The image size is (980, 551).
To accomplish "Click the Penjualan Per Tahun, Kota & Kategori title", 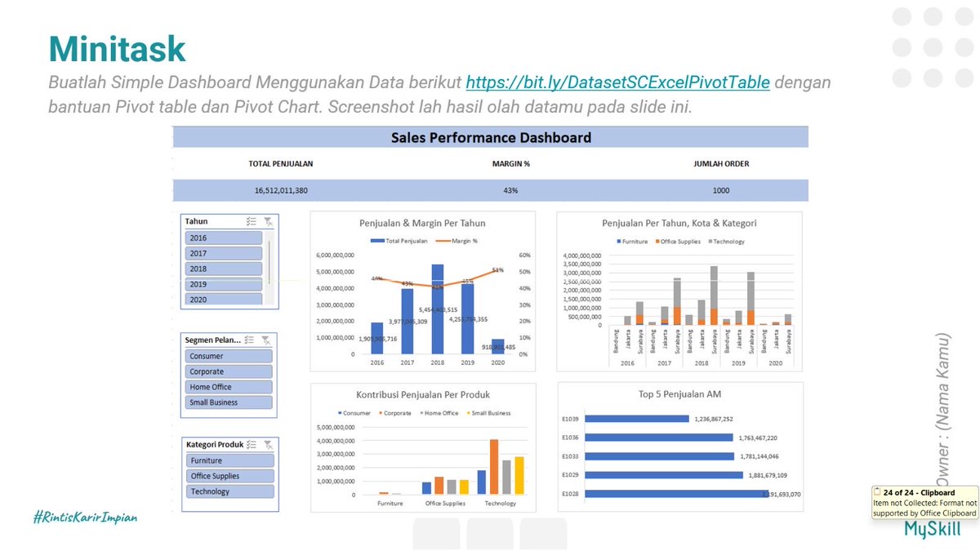I will (679, 222).
